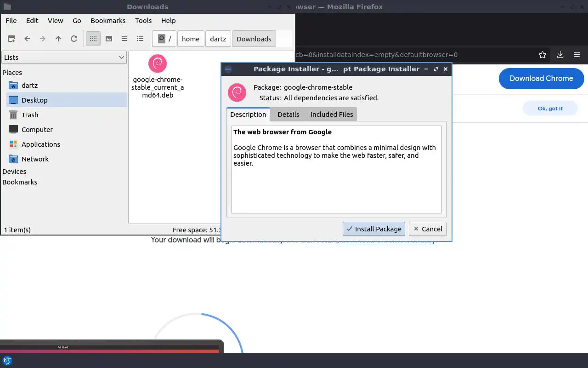Open the start menu in taskbar
This screenshot has height=368, width=588.
coord(7,361)
